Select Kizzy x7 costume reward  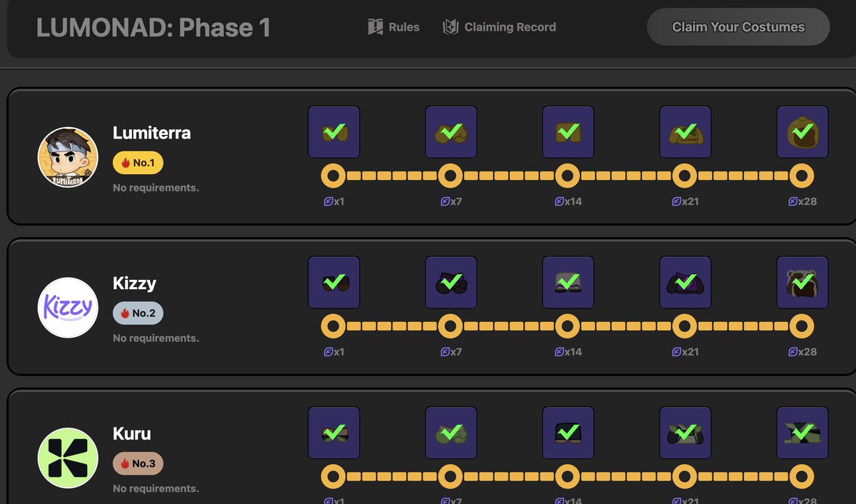click(450, 283)
